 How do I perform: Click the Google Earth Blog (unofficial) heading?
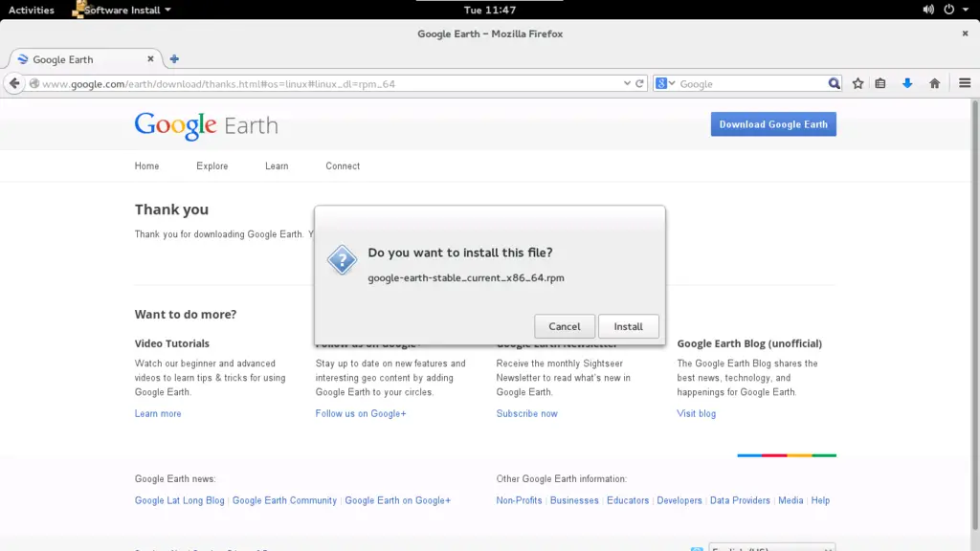tap(749, 343)
